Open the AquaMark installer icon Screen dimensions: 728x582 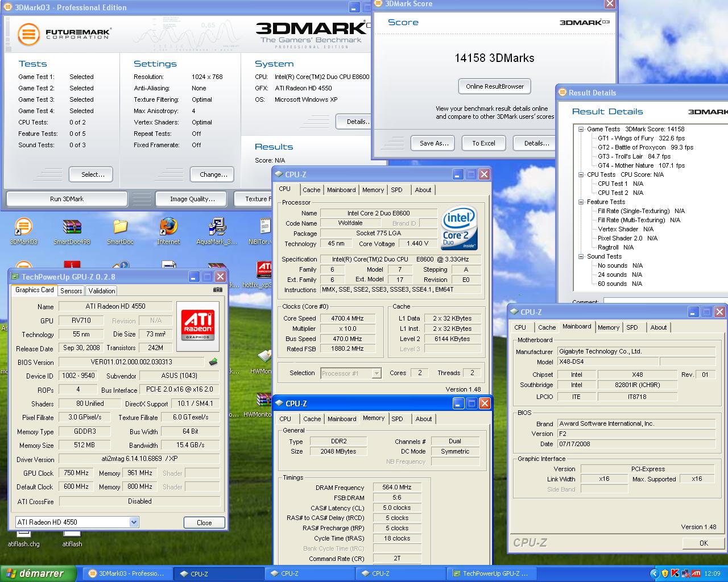[217, 231]
